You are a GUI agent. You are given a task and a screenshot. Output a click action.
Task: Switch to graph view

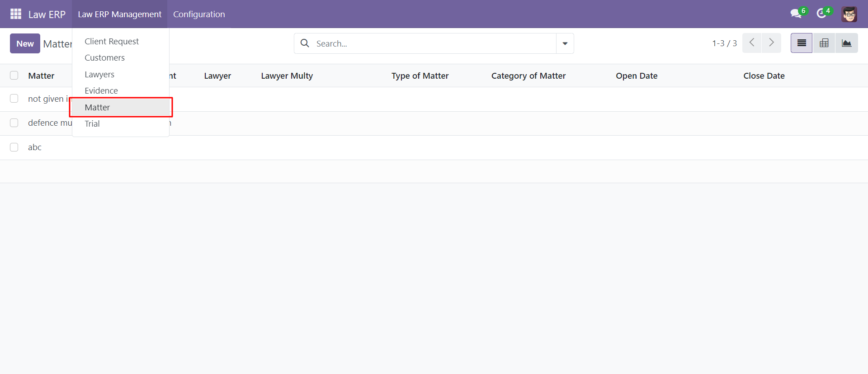(x=846, y=43)
